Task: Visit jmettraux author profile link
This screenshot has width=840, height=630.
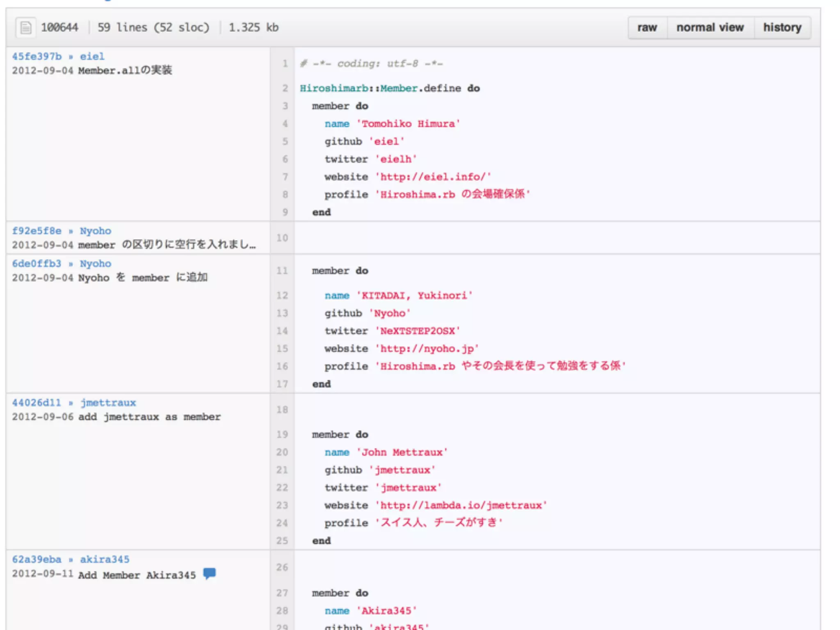Action: pyautogui.click(x=108, y=403)
